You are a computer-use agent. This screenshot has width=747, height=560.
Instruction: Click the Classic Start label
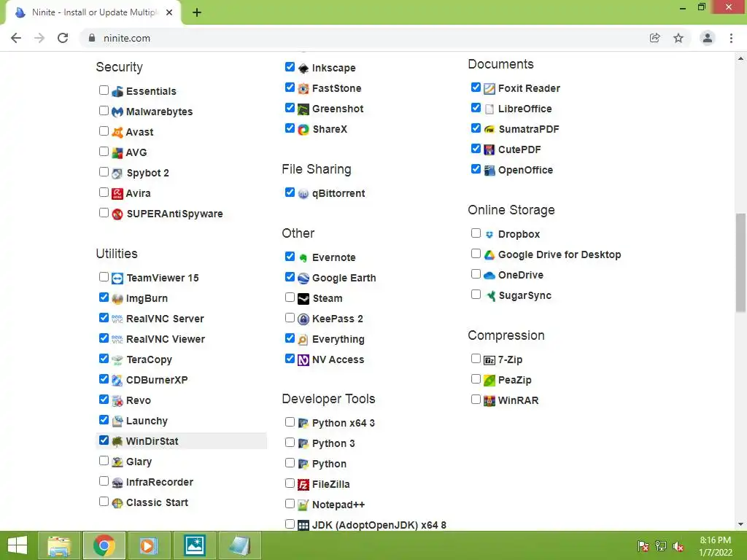pos(158,503)
